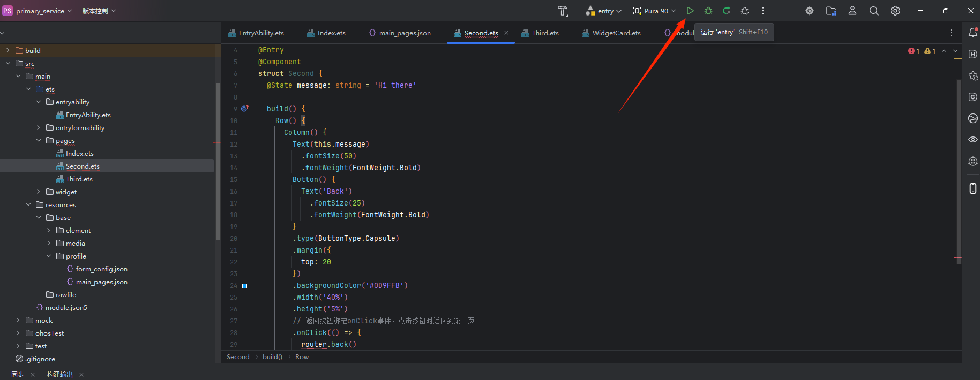Expand the element folder
This screenshot has width=980, height=380.
[48, 230]
